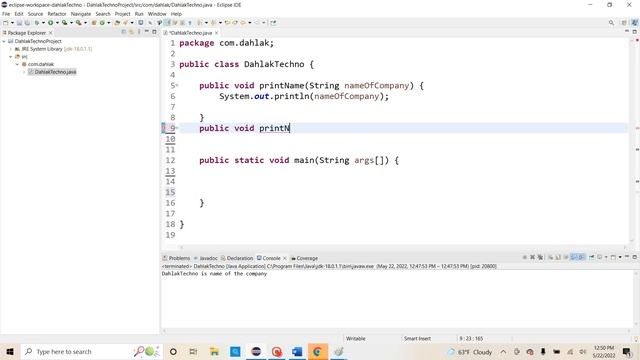Minimize the Console view panel

(x=627, y=257)
